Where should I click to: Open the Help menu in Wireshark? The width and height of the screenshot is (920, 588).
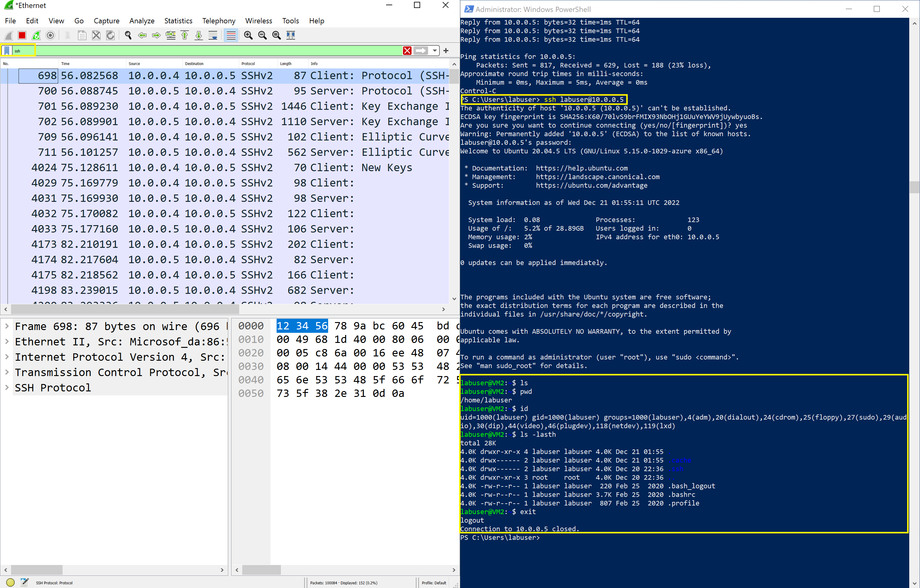click(x=317, y=21)
